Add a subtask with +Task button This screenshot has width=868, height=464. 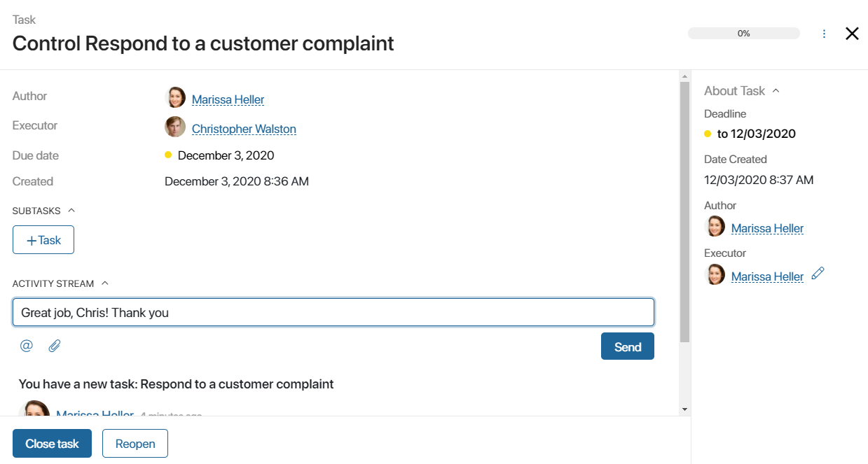pos(43,240)
